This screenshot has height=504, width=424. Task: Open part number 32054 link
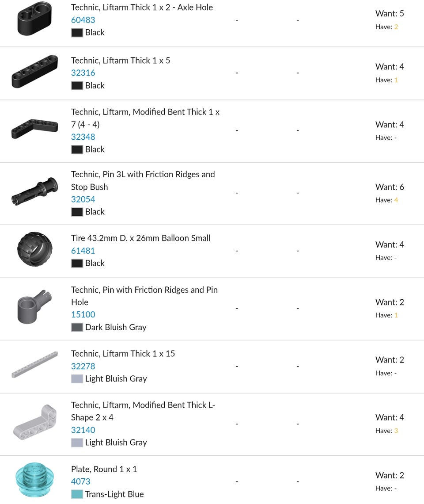tap(83, 199)
